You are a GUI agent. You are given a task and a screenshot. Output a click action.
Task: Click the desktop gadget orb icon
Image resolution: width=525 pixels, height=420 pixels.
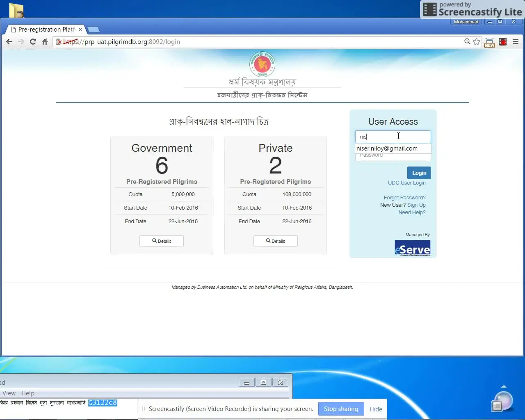coord(504,401)
